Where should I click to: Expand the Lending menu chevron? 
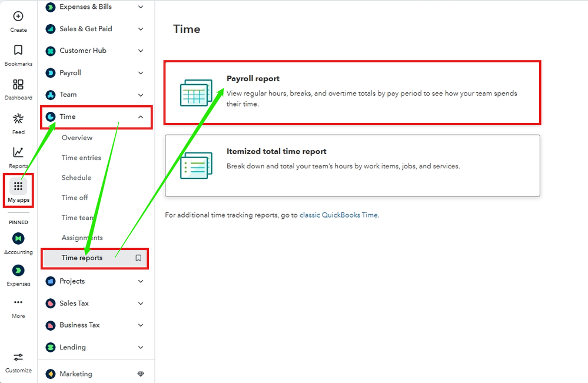141,347
